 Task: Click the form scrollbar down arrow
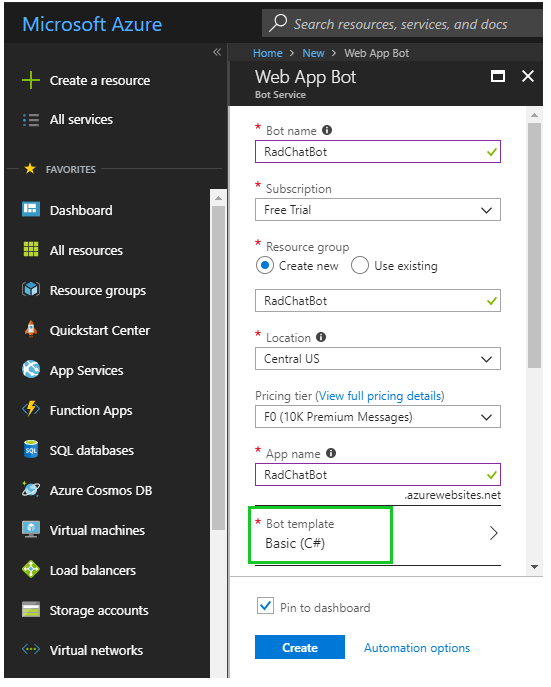tap(534, 567)
